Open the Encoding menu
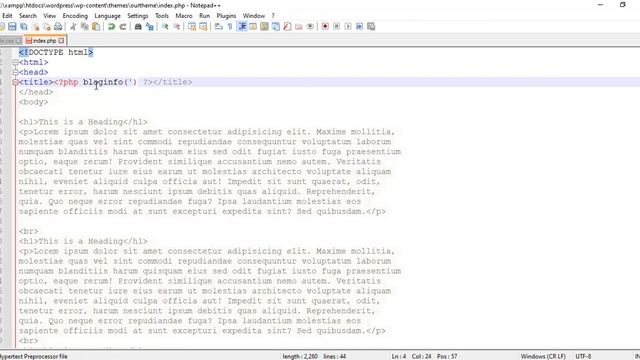 pyautogui.click(x=75, y=16)
